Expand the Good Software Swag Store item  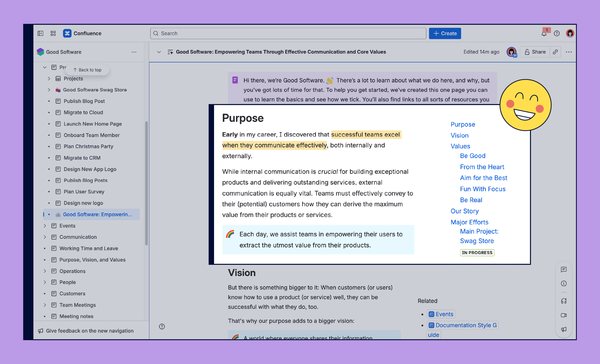coord(49,90)
